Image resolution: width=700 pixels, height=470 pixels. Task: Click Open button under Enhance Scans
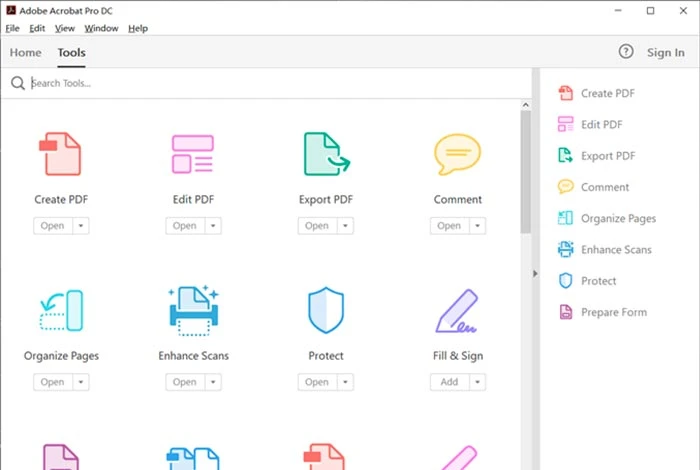(185, 382)
